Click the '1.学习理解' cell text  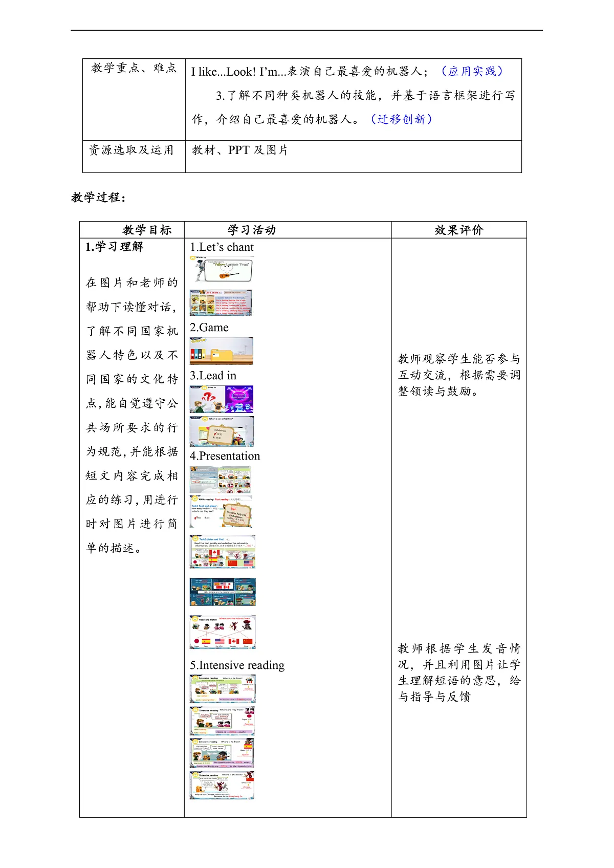coord(115,247)
